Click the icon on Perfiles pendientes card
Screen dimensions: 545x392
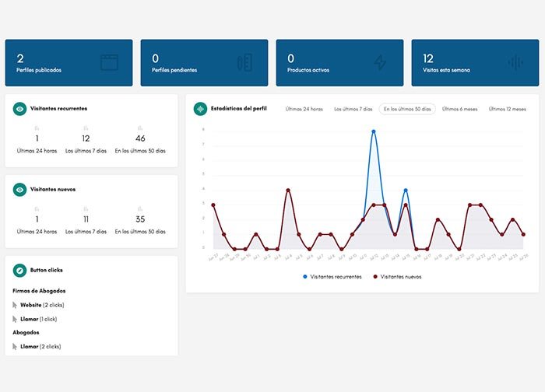[x=244, y=63]
